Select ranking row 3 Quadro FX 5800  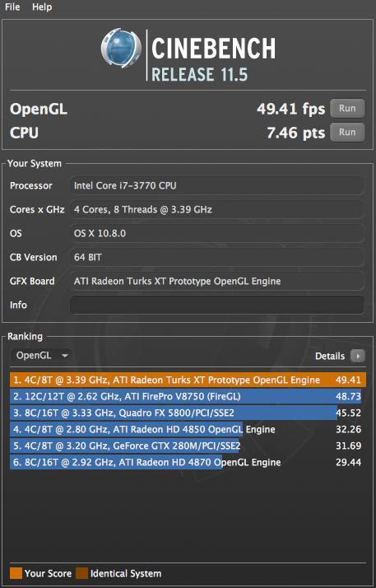tap(188, 413)
